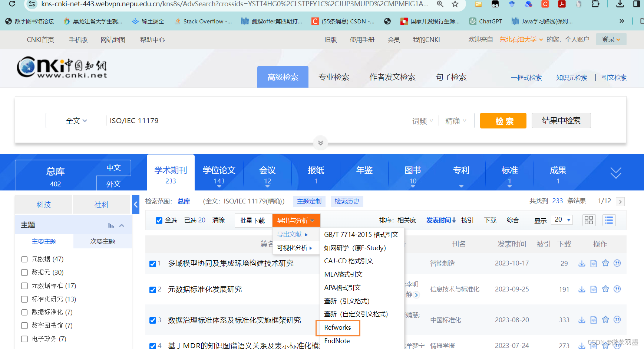This screenshot has width=644, height=349.
Task: Click the orange 检索 search button
Action: pyautogui.click(x=503, y=121)
